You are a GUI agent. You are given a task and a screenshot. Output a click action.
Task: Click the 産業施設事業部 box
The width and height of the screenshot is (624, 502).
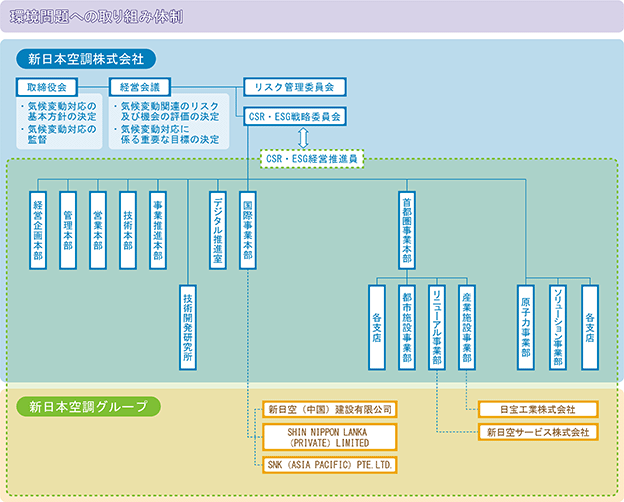click(467, 327)
